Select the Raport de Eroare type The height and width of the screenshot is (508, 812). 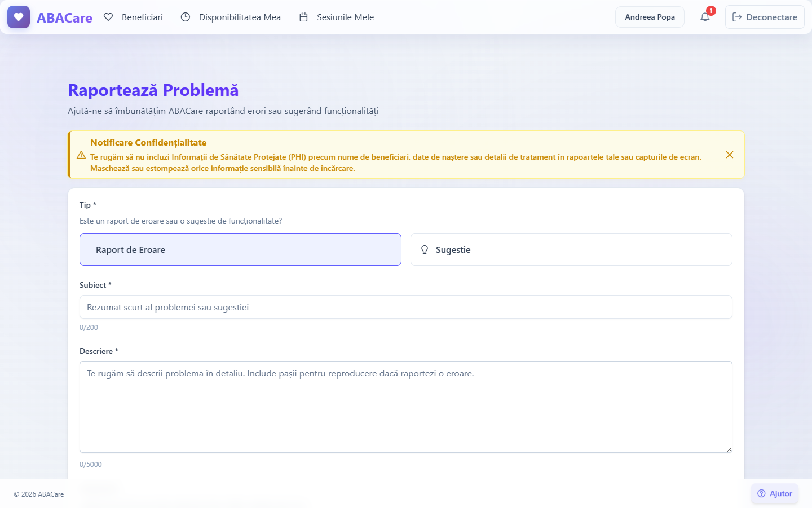click(240, 249)
